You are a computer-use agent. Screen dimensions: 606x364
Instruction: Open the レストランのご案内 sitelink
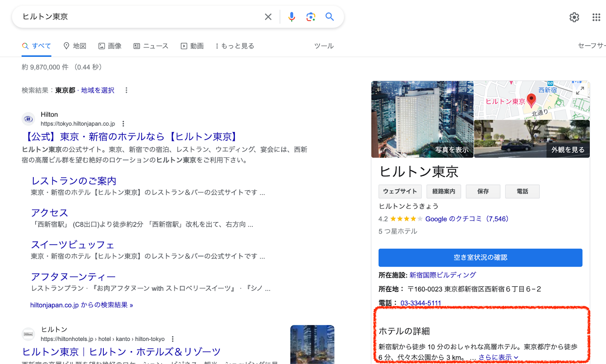click(73, 181)
